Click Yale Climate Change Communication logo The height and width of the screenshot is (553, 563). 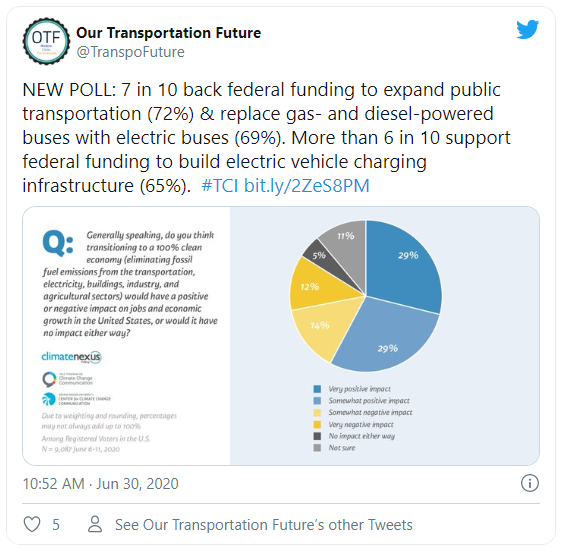tap(68, 379)
